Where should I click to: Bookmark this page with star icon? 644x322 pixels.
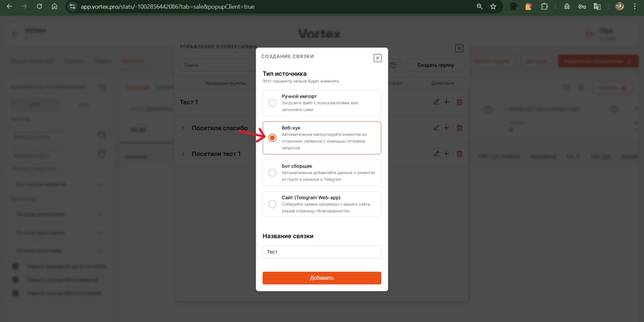tap(493, 7)
